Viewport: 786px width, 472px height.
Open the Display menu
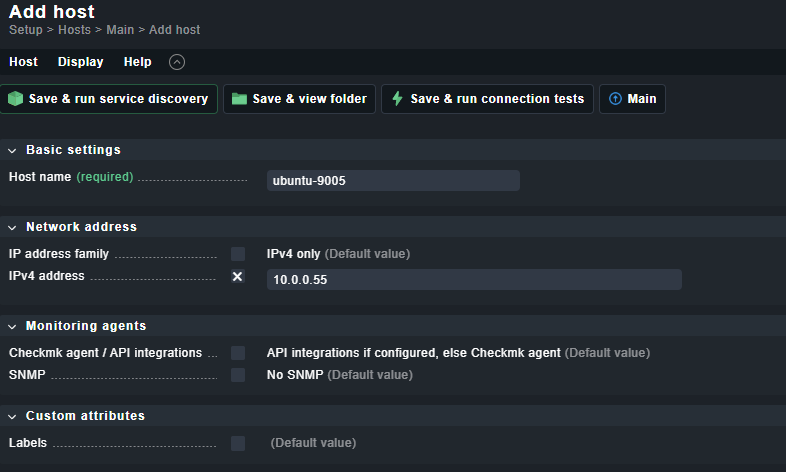point(80,62)
